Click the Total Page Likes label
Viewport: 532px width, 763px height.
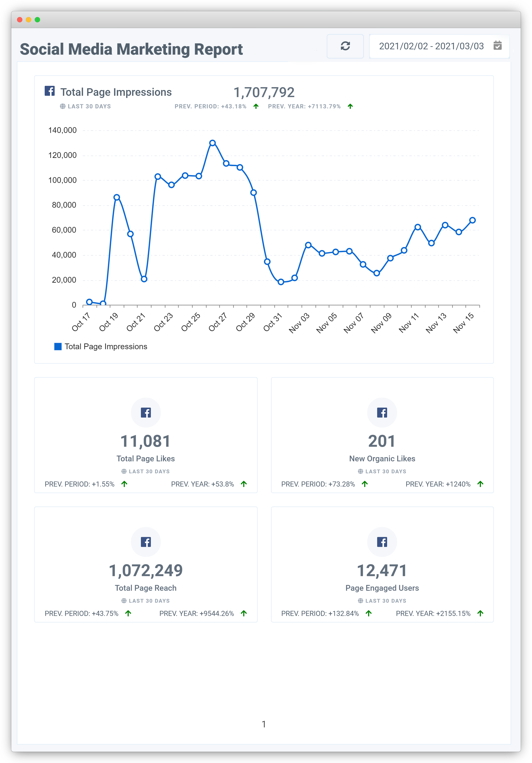[x=146, y=459]
